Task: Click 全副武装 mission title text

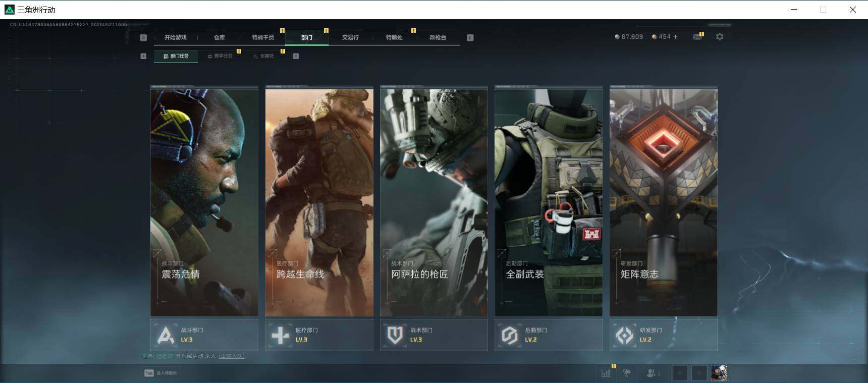Action: point(525,274)
